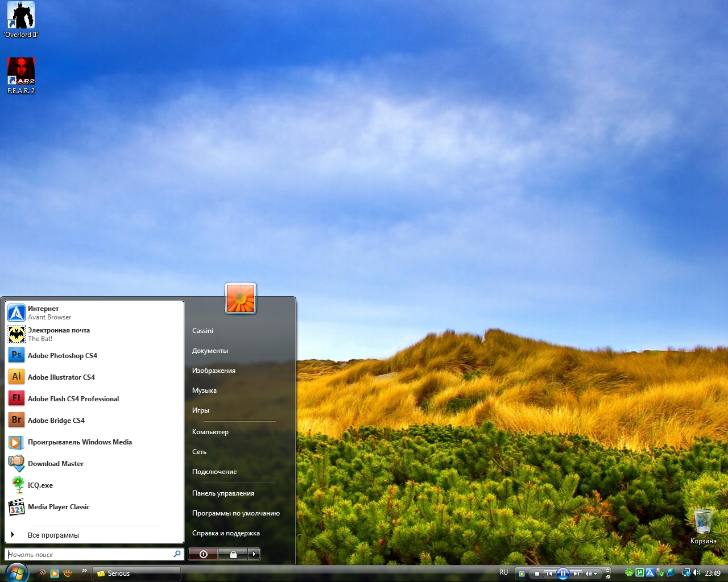The height and width of the screenshot is (582, 728).
Task: Launch ICQ.exe from Start menu
Action: [x=94, y=485]
